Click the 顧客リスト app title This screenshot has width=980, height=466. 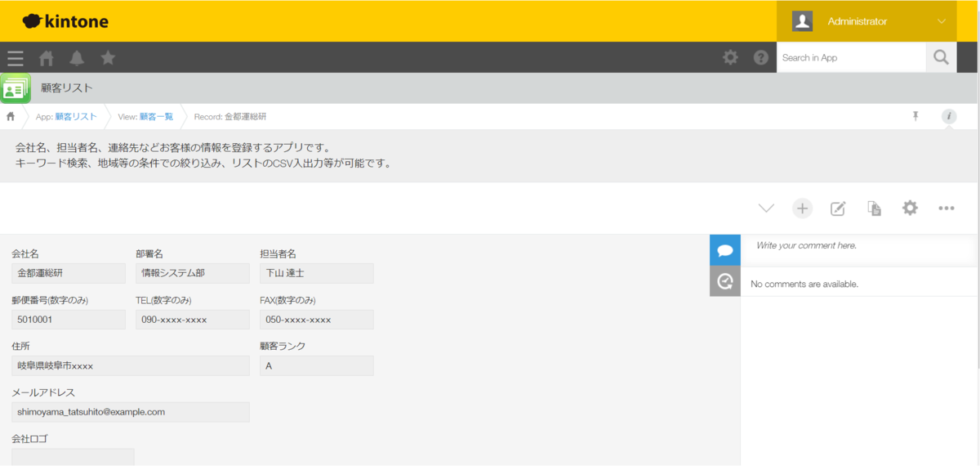[67, 88]
